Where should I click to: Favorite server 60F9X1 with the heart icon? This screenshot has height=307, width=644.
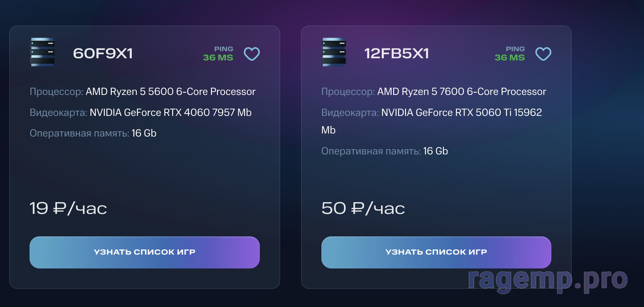click(252, 53)
